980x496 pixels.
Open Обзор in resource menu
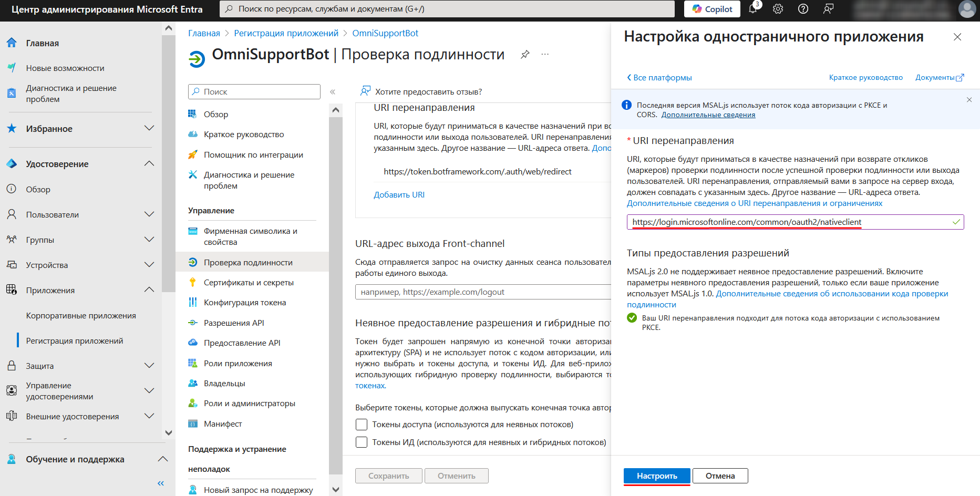point(216,115)
